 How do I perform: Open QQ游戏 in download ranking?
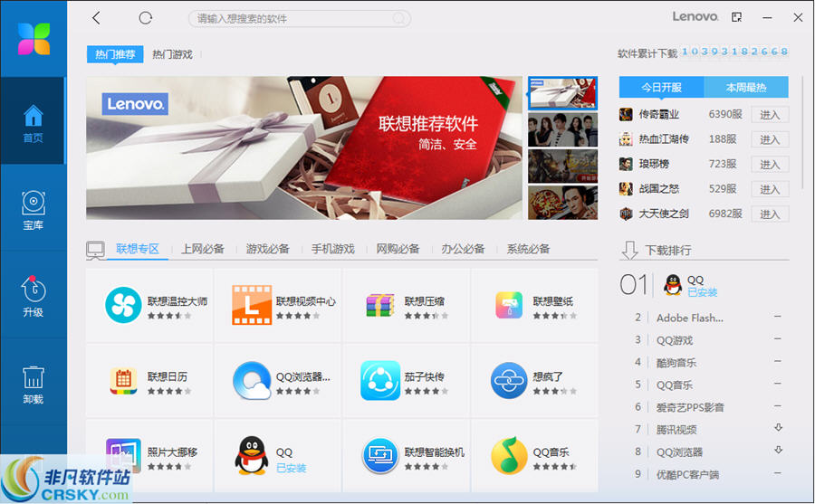click(675, 340)
